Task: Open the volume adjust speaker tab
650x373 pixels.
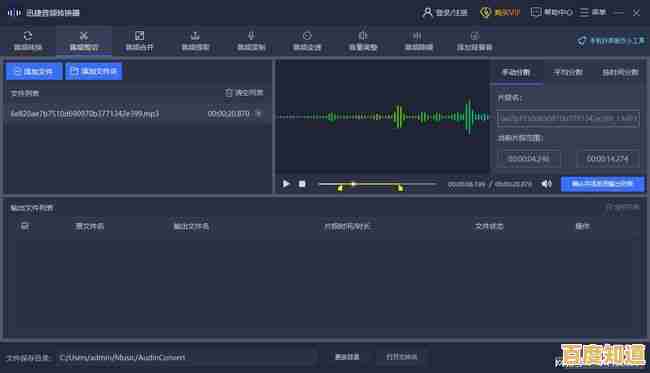Action: coord(363,41)
